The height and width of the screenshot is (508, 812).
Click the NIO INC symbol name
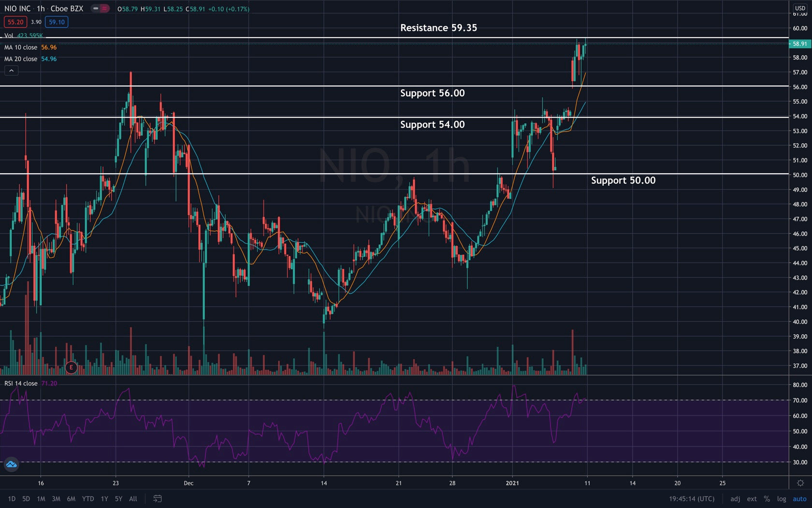coord(17,9)
